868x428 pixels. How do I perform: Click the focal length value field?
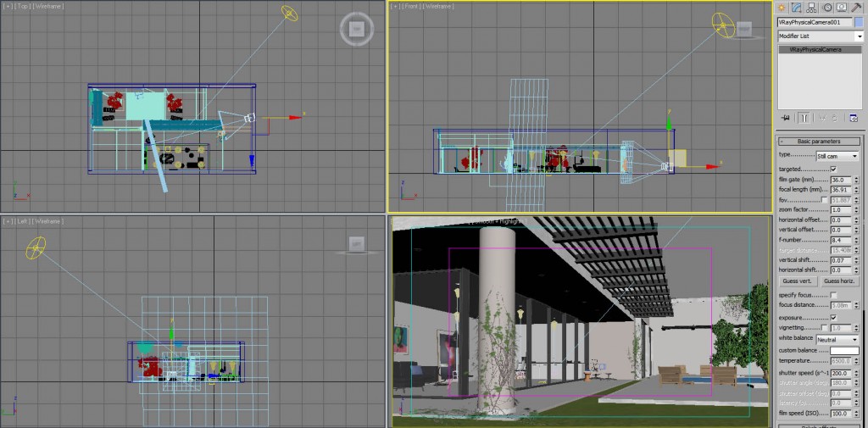coord(841,190)
